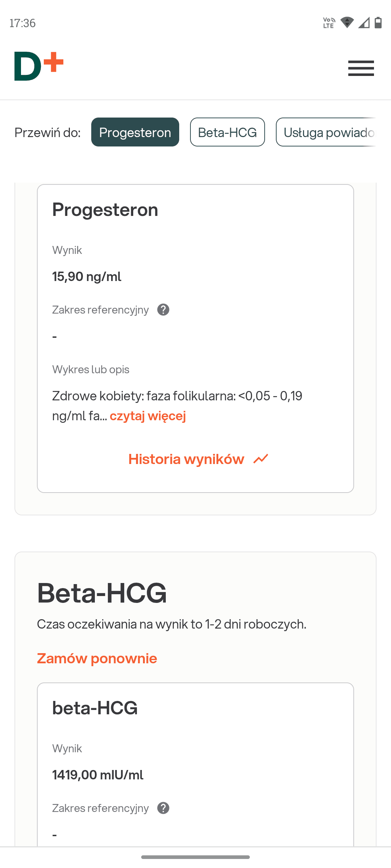Expand description with czytaj więcej
The width and height of the screenshot is (391, 868).
coord(148,416)
